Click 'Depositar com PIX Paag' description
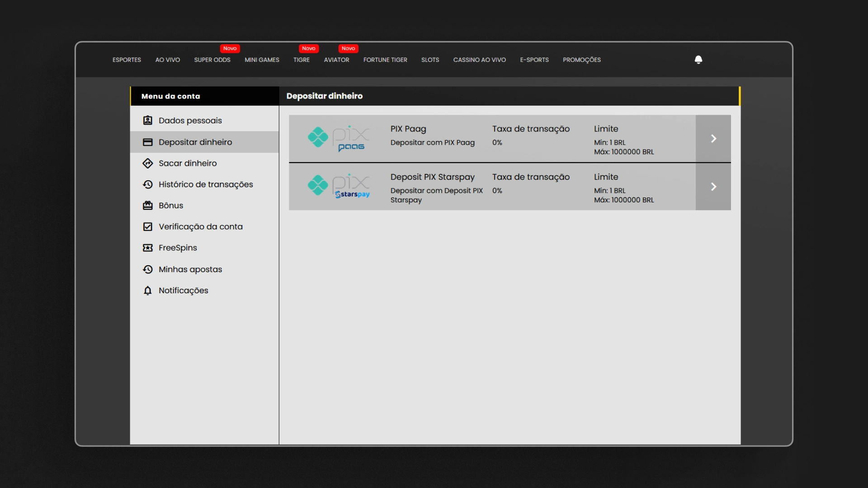The width and height of the screenshot is (868, 488). coord(433,143)
